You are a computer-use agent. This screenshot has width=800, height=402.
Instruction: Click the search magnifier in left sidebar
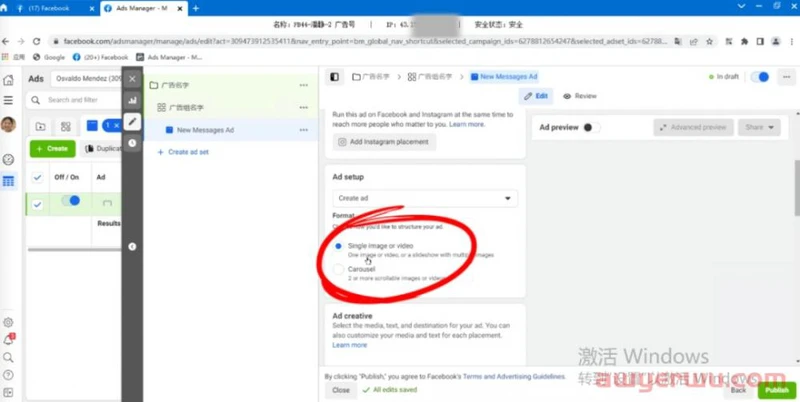click(x=8, y=357)
